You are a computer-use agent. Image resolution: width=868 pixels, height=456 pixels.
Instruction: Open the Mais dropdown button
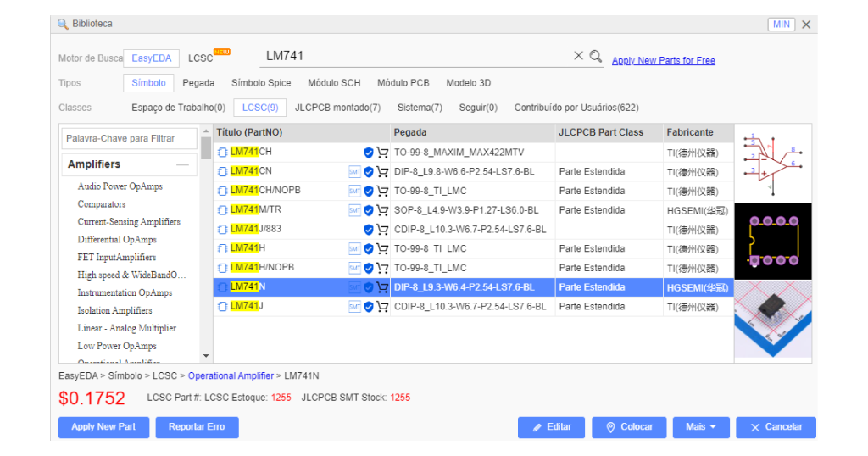pos(701,427)
